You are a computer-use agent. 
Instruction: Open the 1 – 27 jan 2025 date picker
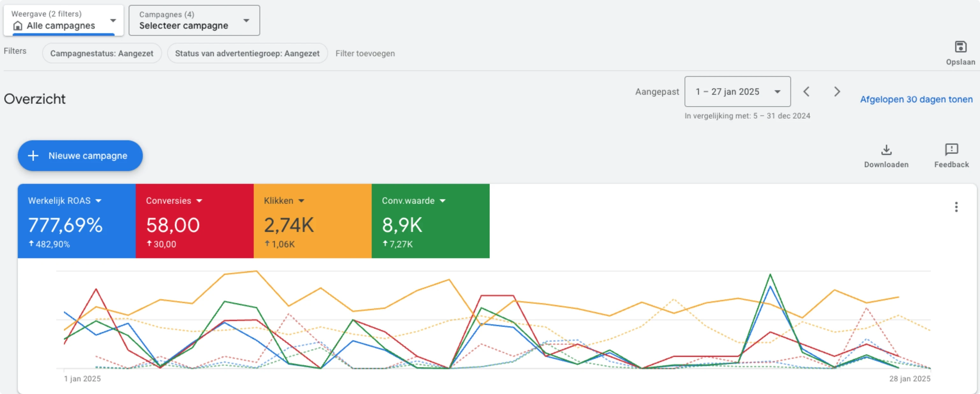click(x=737, y=92)
